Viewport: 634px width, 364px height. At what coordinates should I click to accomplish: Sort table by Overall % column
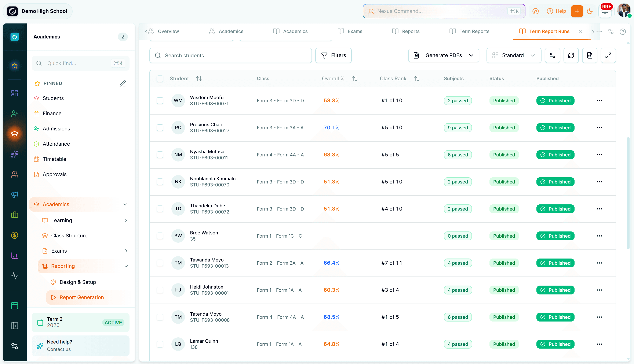pos(339,78)
